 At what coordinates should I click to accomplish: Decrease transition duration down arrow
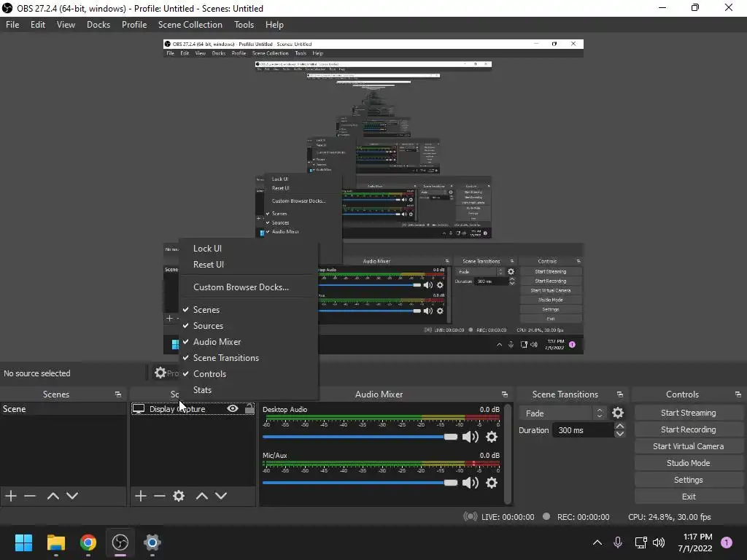click(x=620, y=434)
